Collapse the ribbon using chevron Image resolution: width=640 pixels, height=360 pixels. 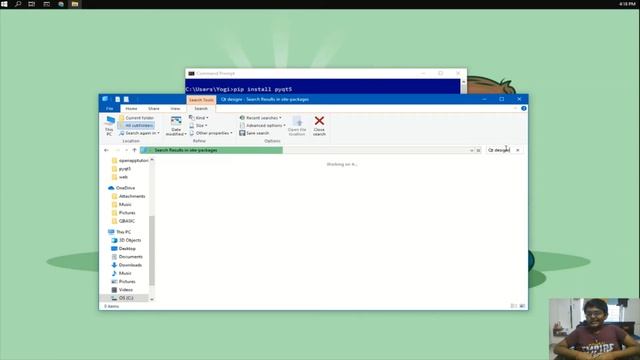(516, 108)
